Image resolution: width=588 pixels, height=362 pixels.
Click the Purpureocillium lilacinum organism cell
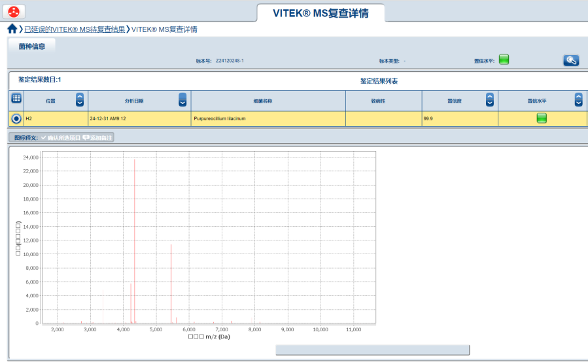click(x=268, y=119)
